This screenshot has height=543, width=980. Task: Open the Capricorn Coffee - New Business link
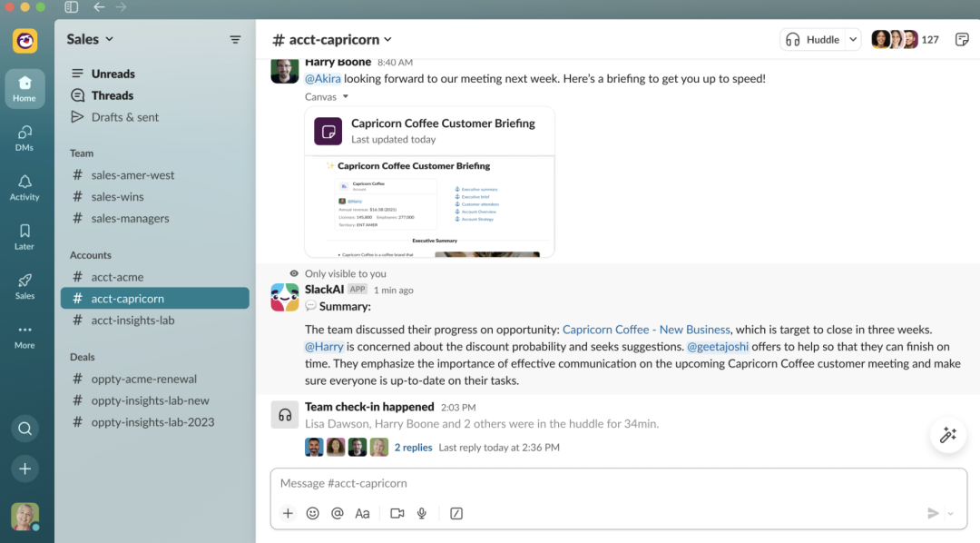646,330
